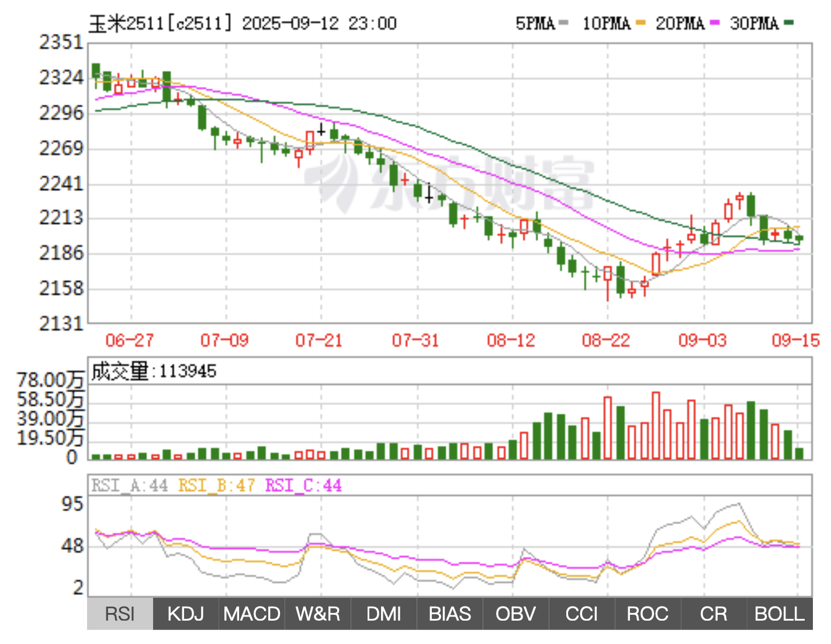The image size is (831, 644).
Task: Click the 2213 price axis label
Action: click(61, 217)
